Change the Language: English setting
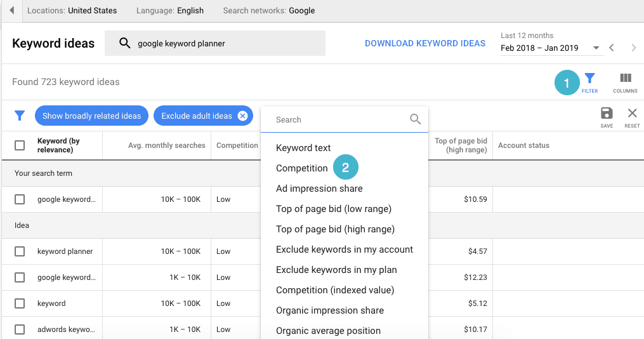Screen dimensions: 644x339 pyautogui.click(x=170, y=11)
